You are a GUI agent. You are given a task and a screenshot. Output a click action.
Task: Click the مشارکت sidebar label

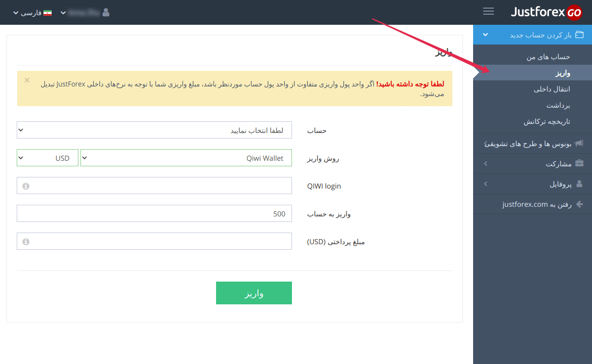click(559, 164)
